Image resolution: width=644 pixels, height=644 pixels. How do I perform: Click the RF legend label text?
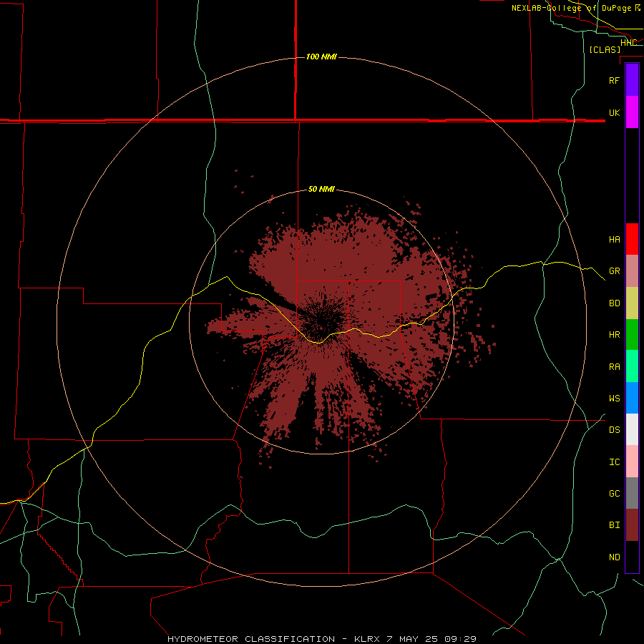[615, 80]
